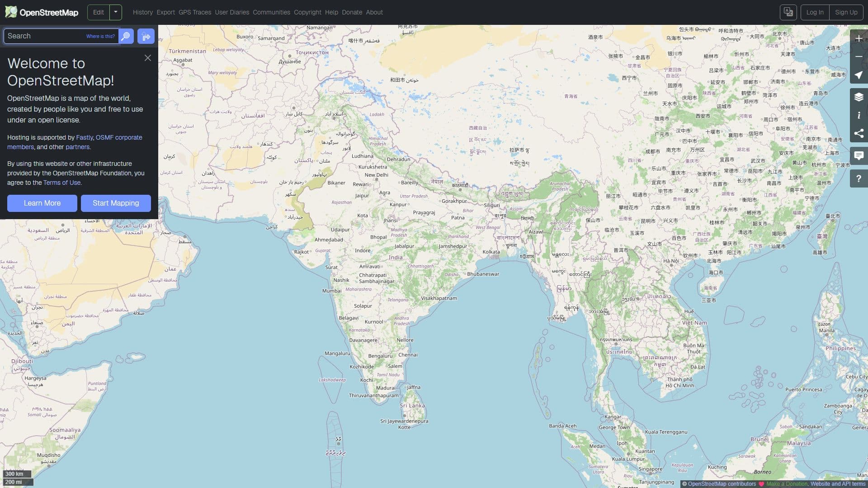Click the Manila map label
868x488 pixels.
click(826, 331)
